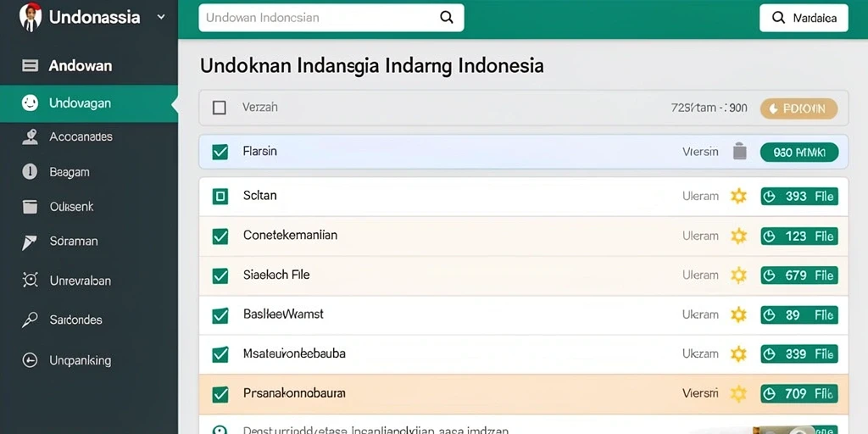The width and height of the screenshot is (868, 434).
Task: Select the Undovagan sidebar item
Action: tap(88, 103)
